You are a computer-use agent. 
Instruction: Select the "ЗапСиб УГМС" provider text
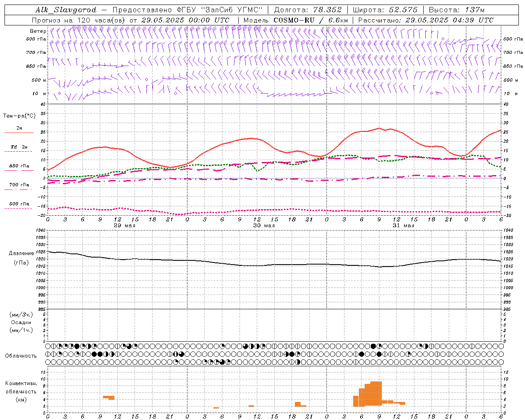click(232, 10)
